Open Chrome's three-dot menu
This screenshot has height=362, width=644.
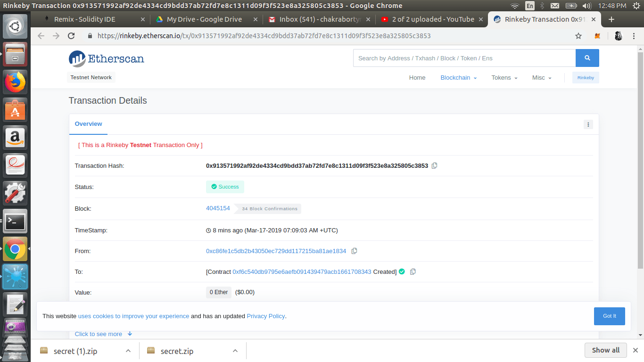(634, 36)
